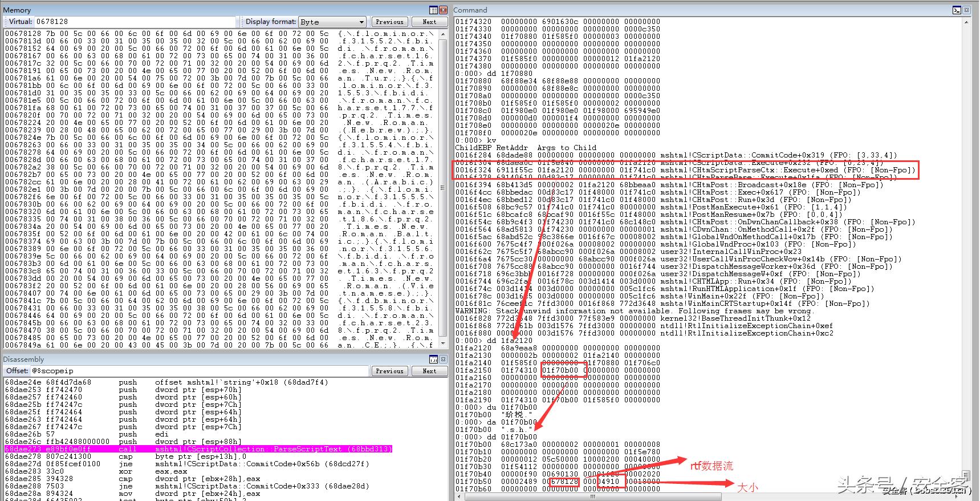Screen dimensions: 980x501
Task: Click the Command window prompt icon
Action: 957,10
